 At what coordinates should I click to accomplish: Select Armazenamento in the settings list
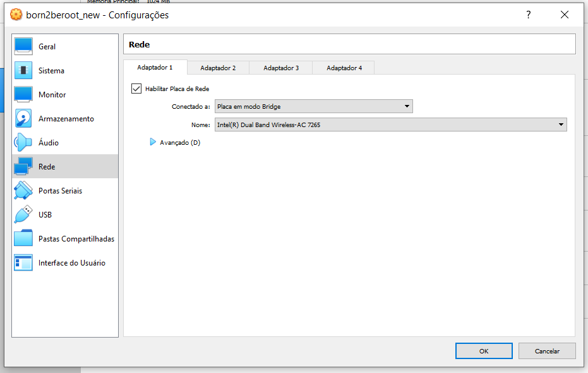pos(66,119)
